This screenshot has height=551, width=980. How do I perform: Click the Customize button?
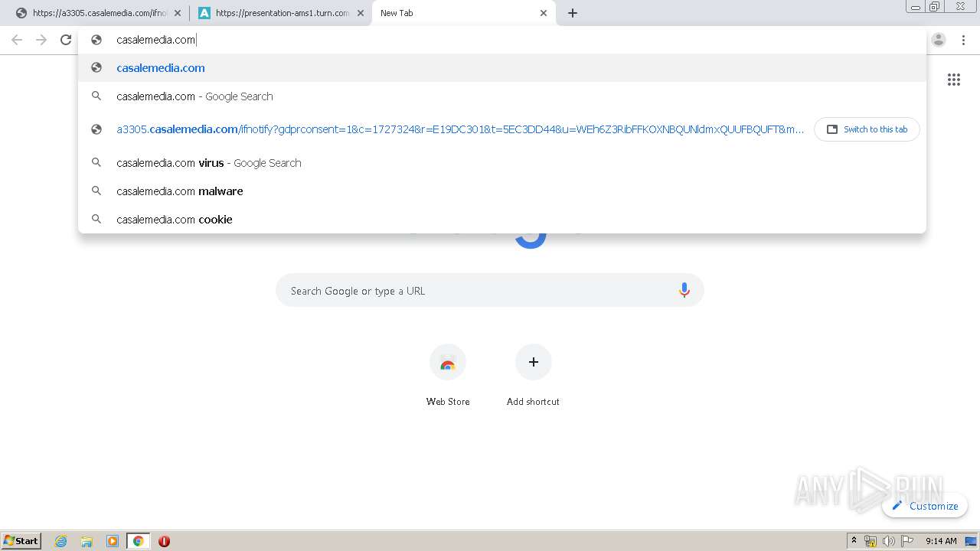click(925, 506)
